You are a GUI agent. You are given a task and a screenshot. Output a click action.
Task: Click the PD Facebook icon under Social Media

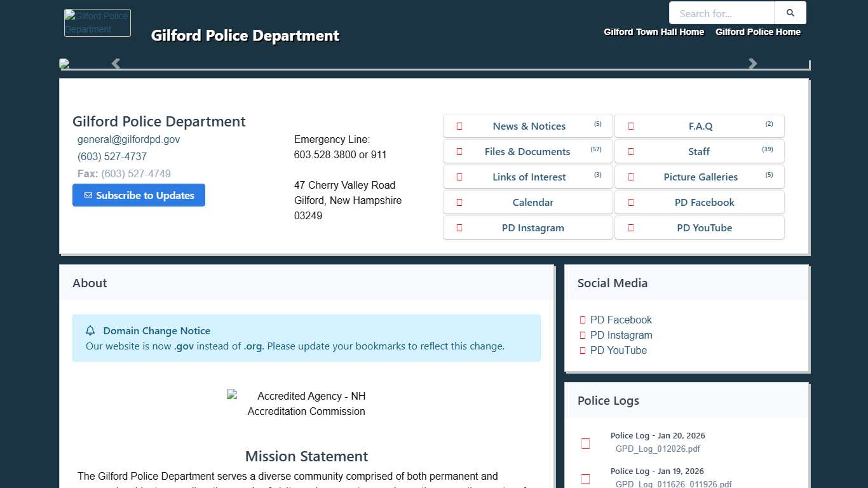(x=582, y=320)
